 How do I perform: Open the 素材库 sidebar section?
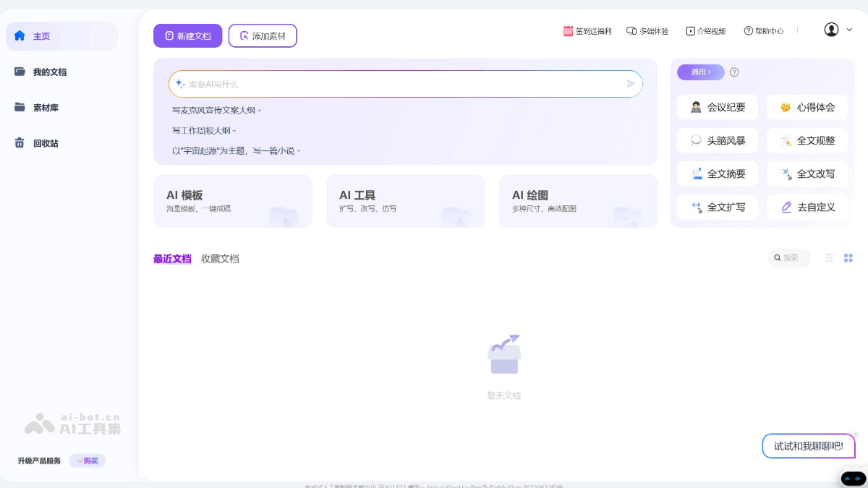(46, 107)
